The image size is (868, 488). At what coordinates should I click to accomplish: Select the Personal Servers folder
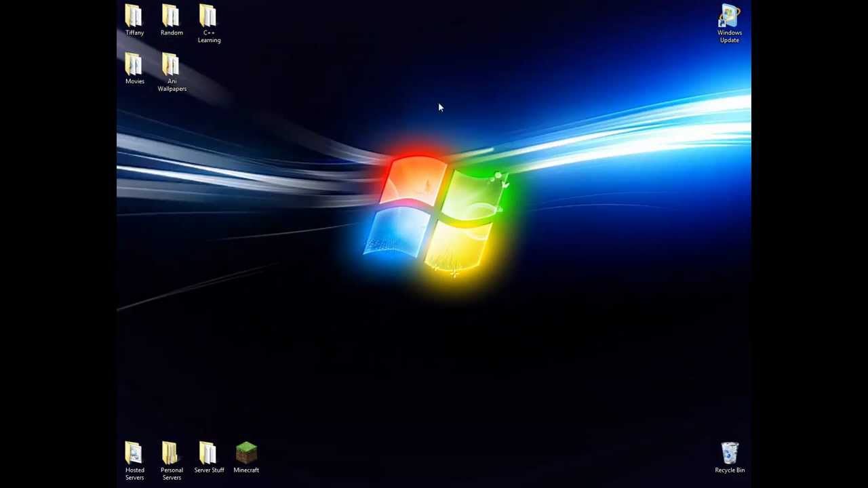coord(172,451)
